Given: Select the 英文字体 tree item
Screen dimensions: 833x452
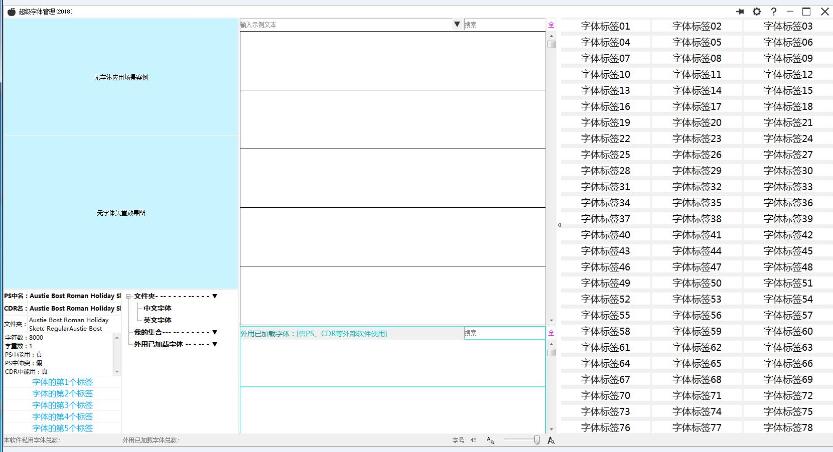Looking at the screenshot, I should [157, 320].
